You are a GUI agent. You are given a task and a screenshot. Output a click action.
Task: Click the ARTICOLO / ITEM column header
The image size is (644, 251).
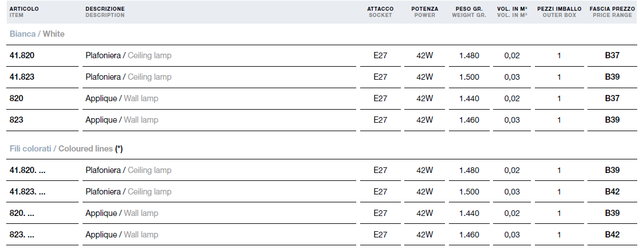coord(24,12)
